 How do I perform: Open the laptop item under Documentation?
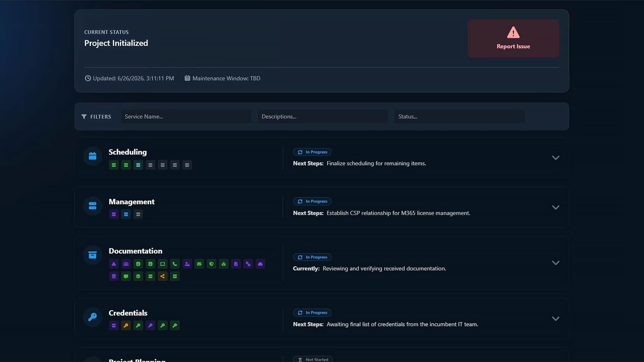pyautogui.click(x=163, y=264)
